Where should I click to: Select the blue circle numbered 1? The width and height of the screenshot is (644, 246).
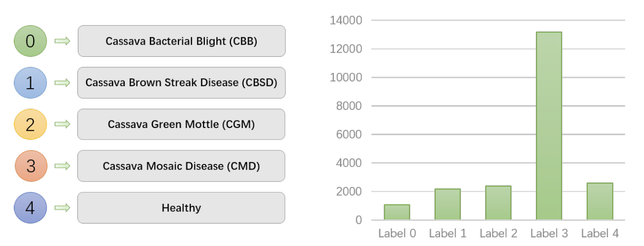click(x=30, y=83)
